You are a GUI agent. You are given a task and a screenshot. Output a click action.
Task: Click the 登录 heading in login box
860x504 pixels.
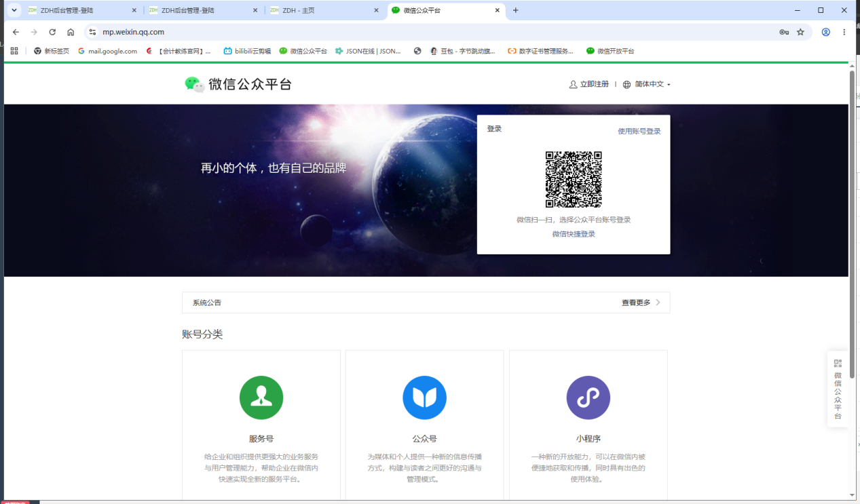tap(494, 129)
